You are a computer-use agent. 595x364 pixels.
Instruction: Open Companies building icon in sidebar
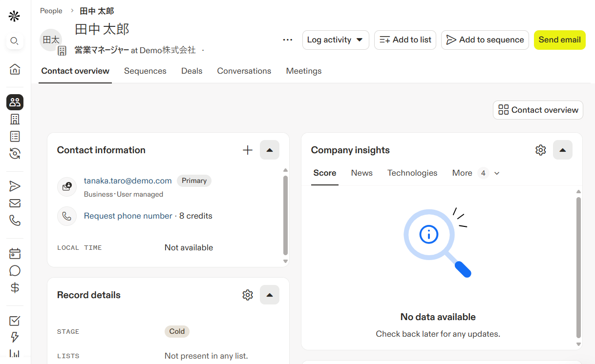15,119
